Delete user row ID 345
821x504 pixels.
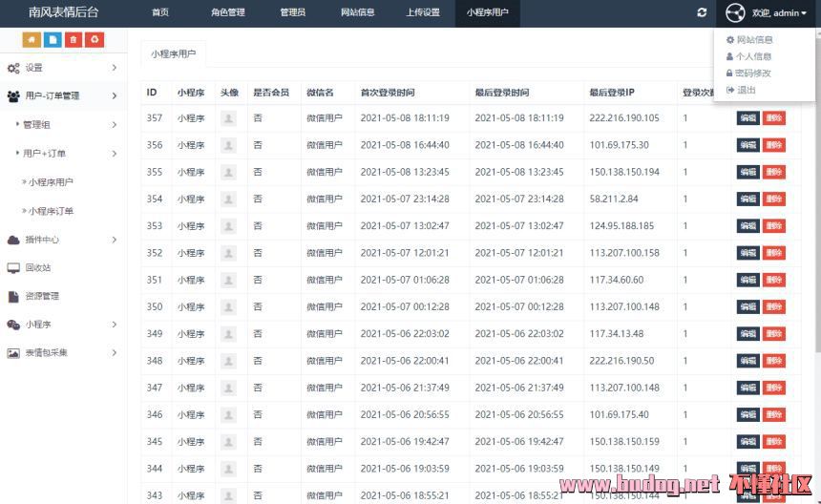click(774, 442)
